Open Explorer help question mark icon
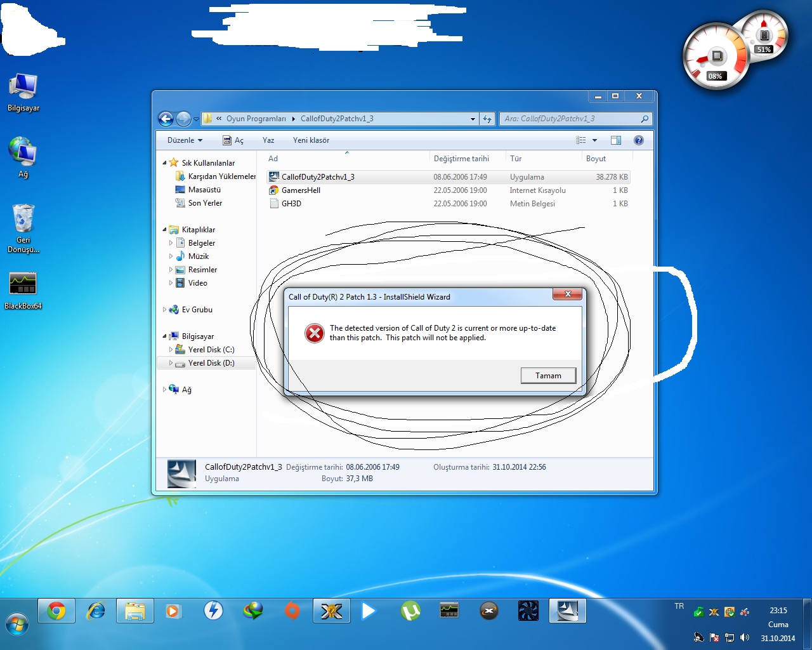This screenshot has width=812, height=650. point(639,140)
